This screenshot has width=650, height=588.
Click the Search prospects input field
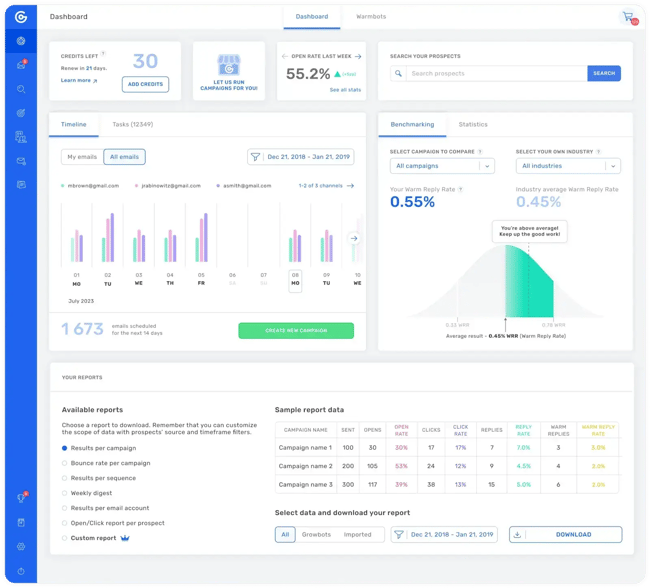(x=497, y=73)
